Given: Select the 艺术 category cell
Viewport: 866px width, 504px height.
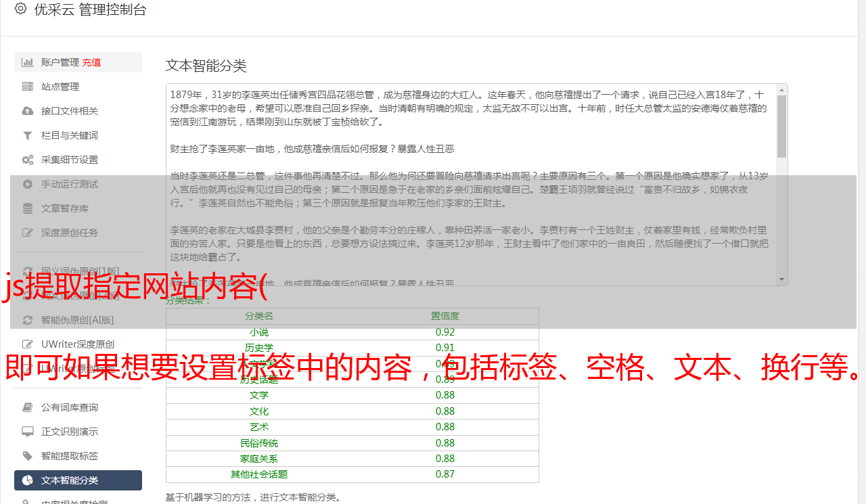Looking at the screenshot, I should (x=259, y=427).
